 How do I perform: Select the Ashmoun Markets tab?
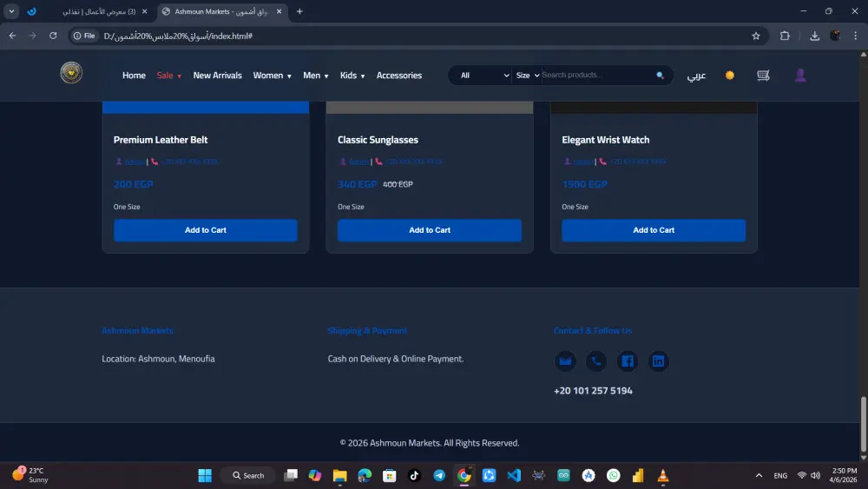tap(220, 11)
